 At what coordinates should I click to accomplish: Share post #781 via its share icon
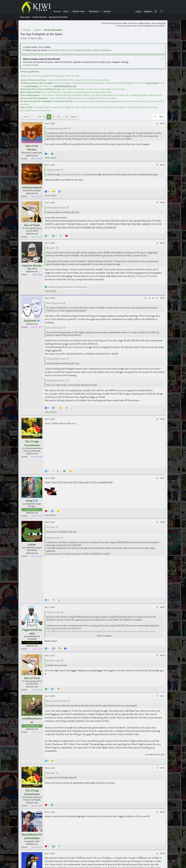tap(157, 123)
